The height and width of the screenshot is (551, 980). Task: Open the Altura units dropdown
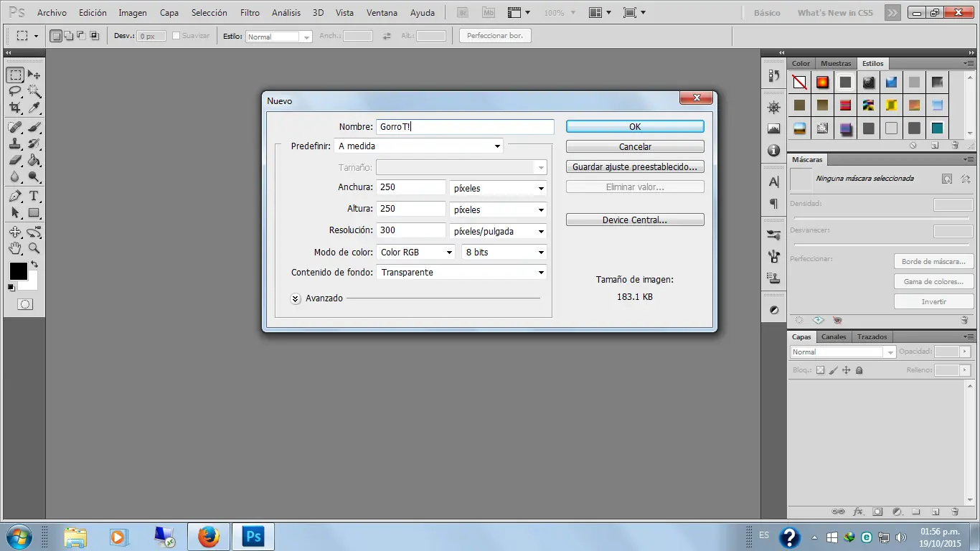point(498,209)
